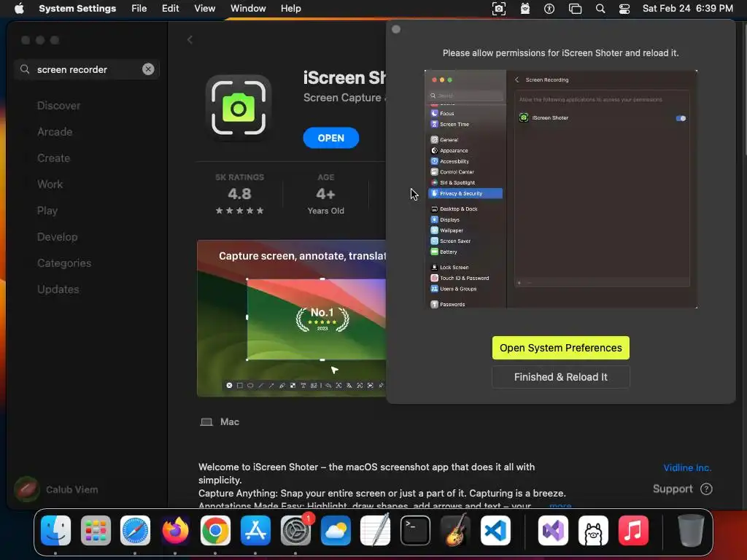
Task: Open the Window menu
Action: (x=248, y=9)
